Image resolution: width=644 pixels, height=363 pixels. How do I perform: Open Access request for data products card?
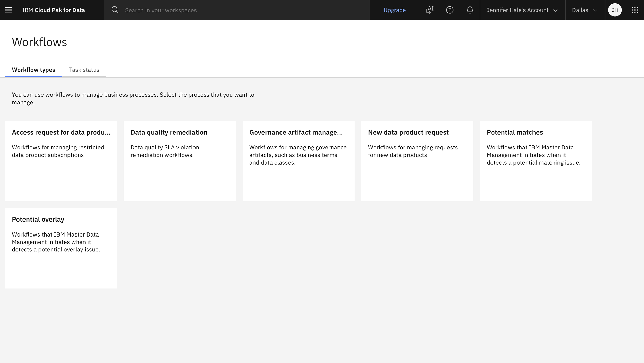[x=61, y=161]
